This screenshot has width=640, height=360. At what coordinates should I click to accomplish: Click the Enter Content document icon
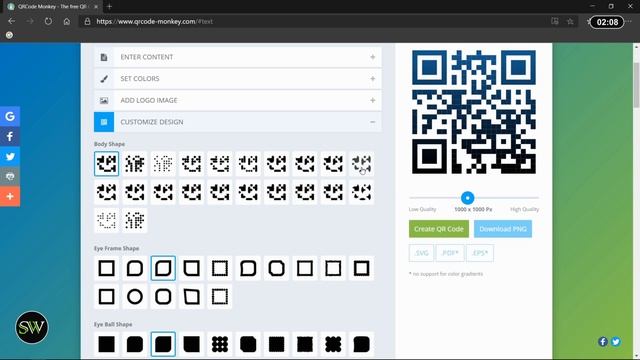(x=104, y=57)
